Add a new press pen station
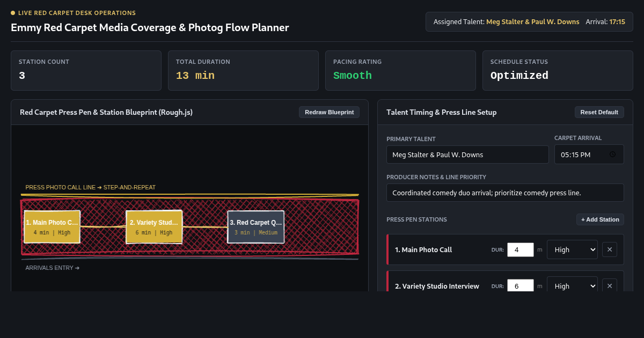The width and height of the screenshot is (644, 338). coord(600,219)
